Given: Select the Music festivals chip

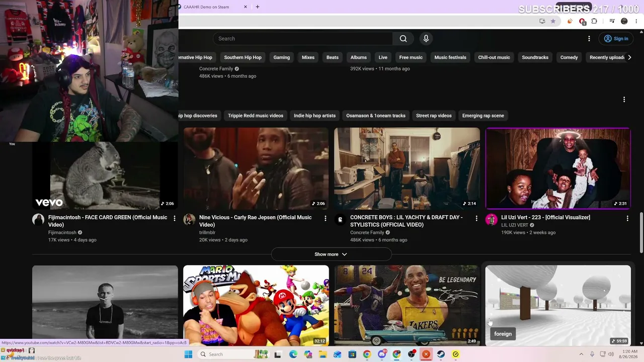Looking at the screenshot, I should click(450, 57).
